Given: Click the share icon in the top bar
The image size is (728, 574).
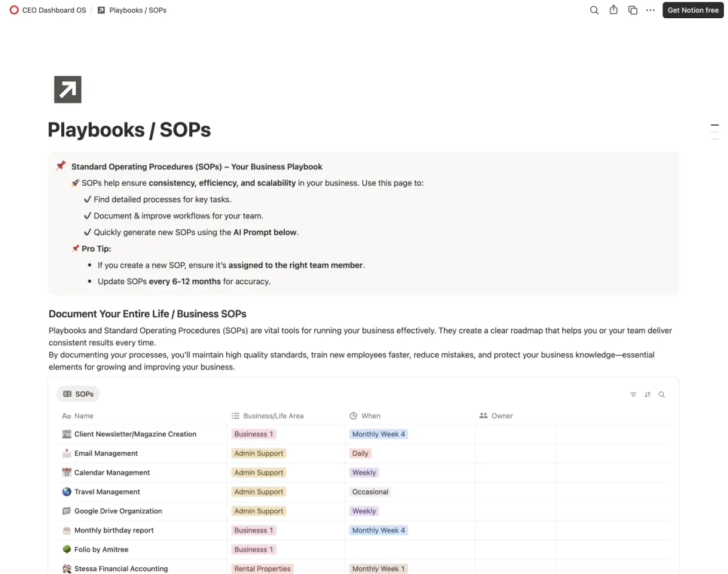Looking at the screenshot, I should coord(613,10).
